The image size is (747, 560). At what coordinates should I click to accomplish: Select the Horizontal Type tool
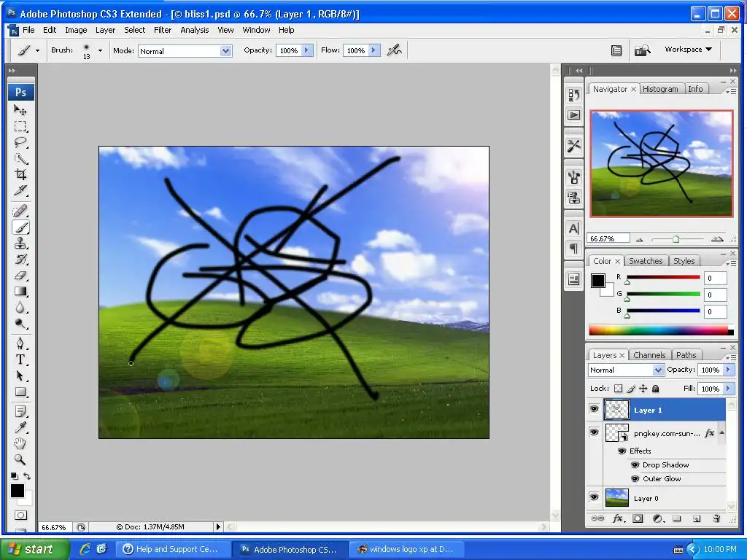click(20, 359)
